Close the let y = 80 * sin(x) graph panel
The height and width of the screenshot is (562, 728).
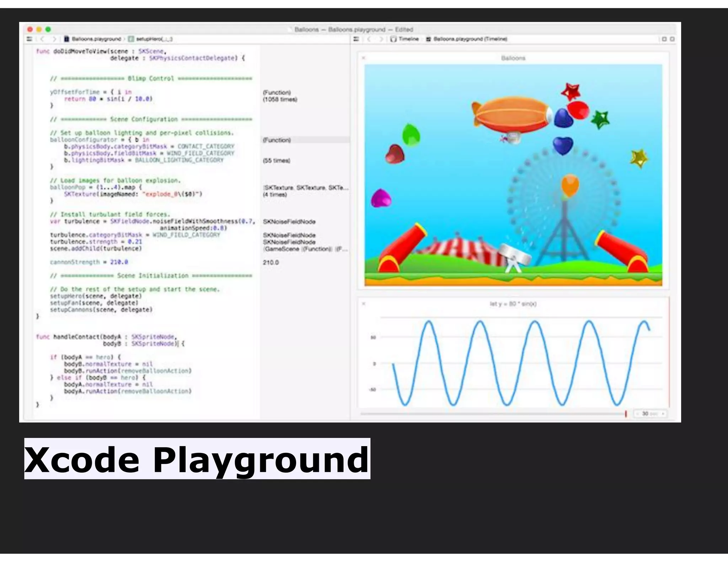coord(363,304)
